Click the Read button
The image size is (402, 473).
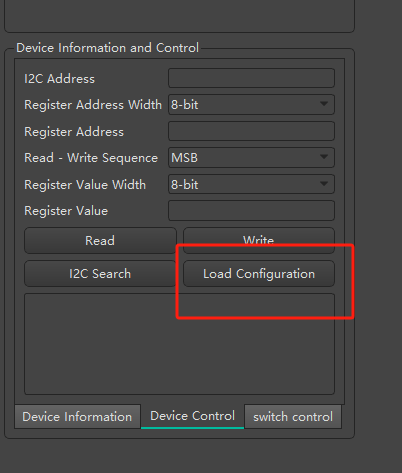(100, 240)
